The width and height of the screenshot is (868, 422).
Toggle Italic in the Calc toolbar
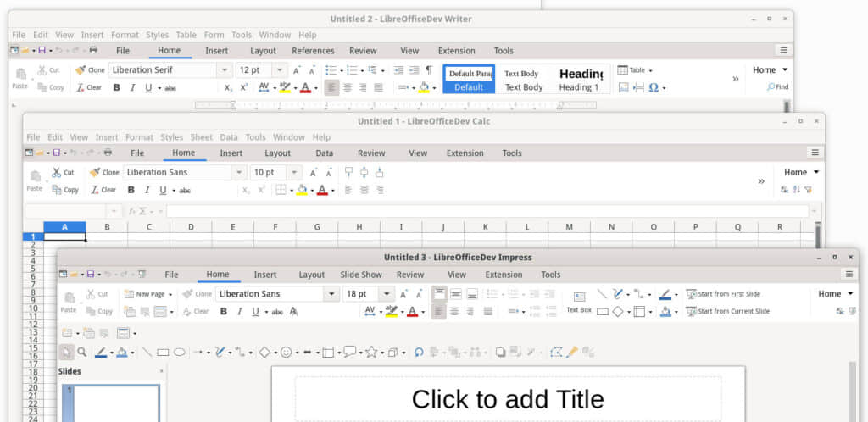tap(147, 190)
